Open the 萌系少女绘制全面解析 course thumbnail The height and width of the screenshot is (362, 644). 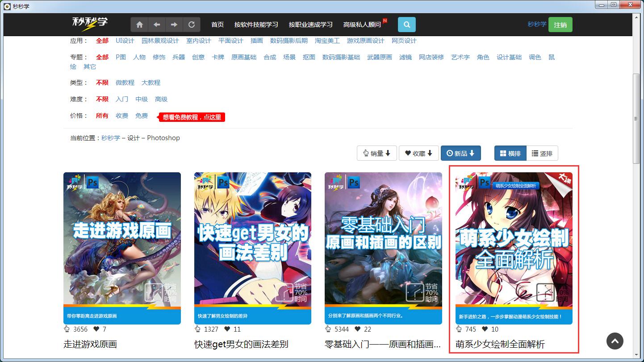tap(514, 248)
